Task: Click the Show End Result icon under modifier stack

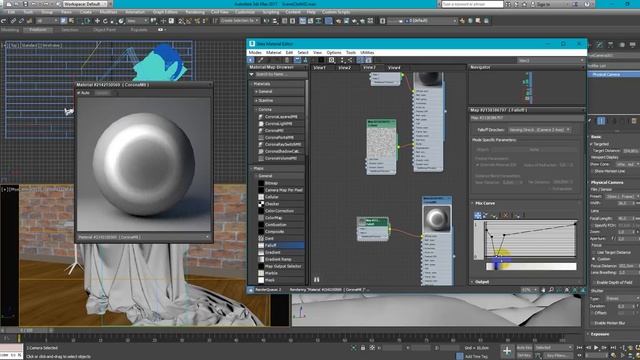Action: tap(601, 121)
